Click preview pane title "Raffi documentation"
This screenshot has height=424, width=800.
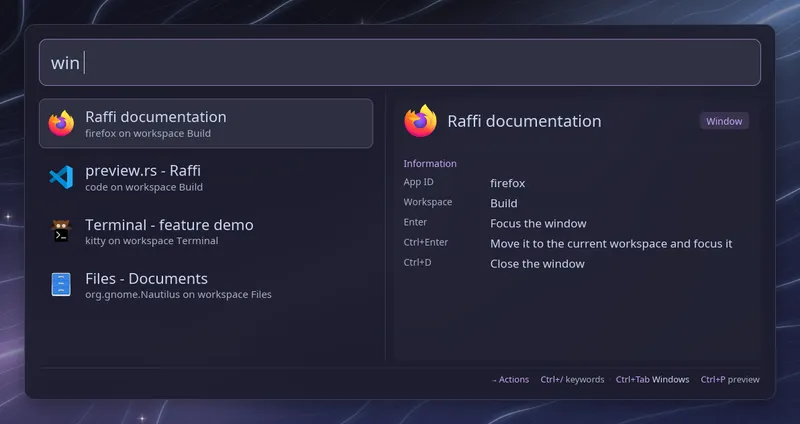click(524, 121)
